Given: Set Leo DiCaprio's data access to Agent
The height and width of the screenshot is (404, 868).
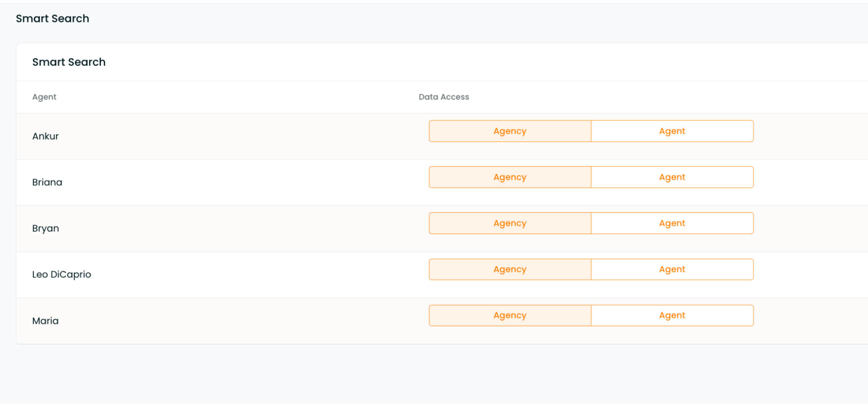Looking at the screenshot, I should click(672, 269).
